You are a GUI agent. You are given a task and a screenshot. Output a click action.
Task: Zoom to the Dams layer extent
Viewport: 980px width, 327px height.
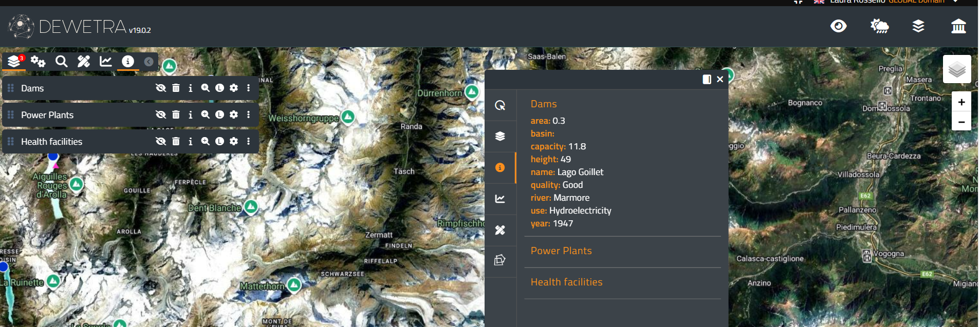205,88
